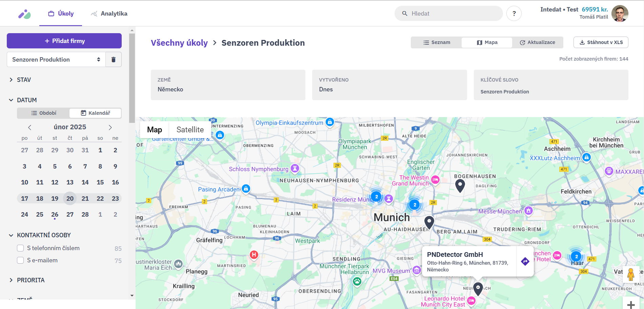This screenshot has height=309, width=644.
Task: Switch map to Satellite view
Action: coord(190,130)
